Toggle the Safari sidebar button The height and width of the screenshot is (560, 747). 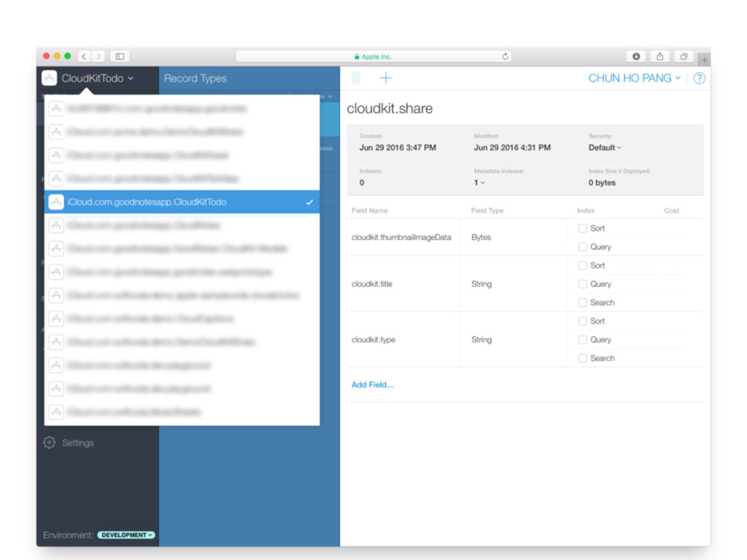tap(120, 56)
